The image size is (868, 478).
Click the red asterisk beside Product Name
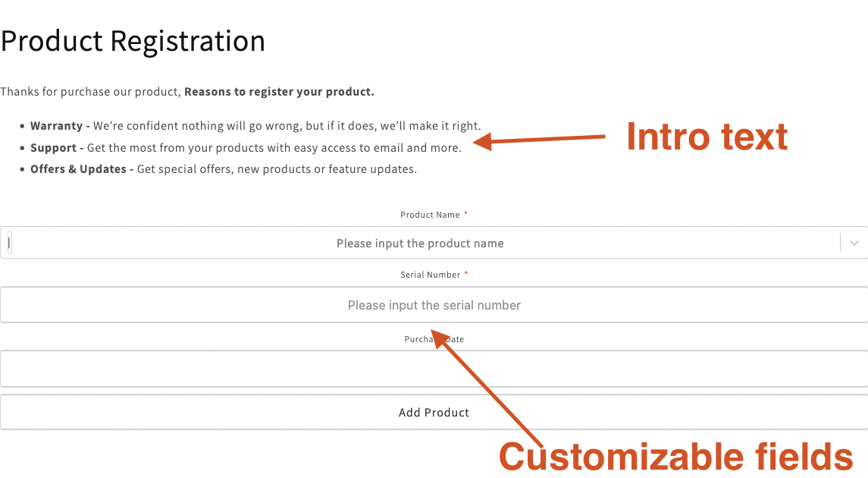click(466, 214)
